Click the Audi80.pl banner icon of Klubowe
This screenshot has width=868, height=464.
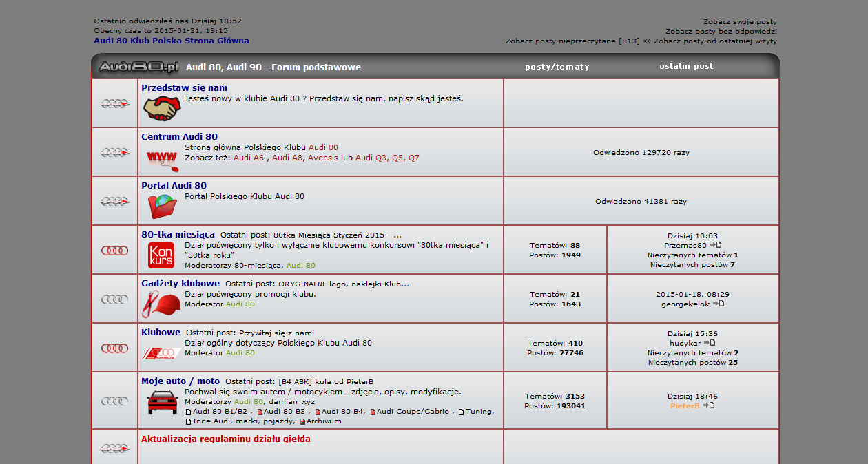pos(162,353)
